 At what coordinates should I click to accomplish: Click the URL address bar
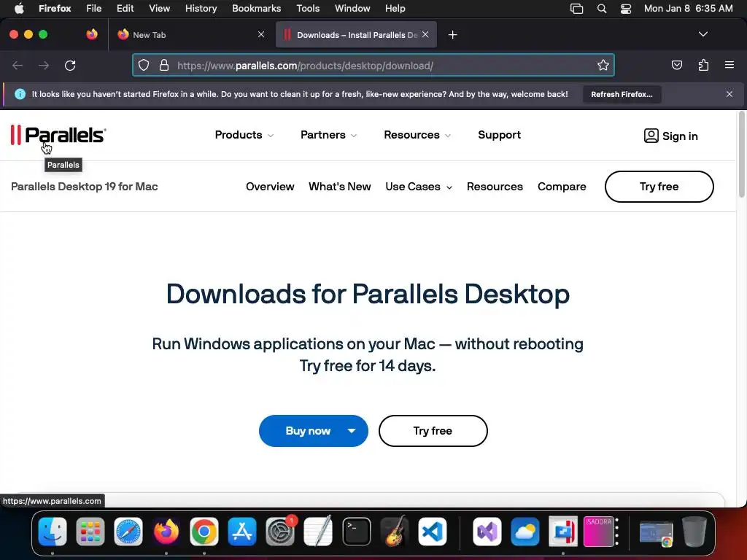(x=373, y=65)
